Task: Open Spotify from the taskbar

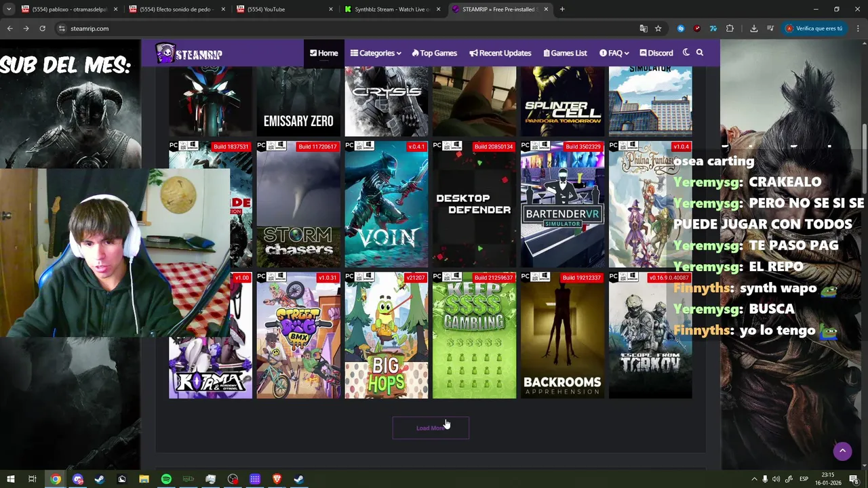Action: coord(166,479)
